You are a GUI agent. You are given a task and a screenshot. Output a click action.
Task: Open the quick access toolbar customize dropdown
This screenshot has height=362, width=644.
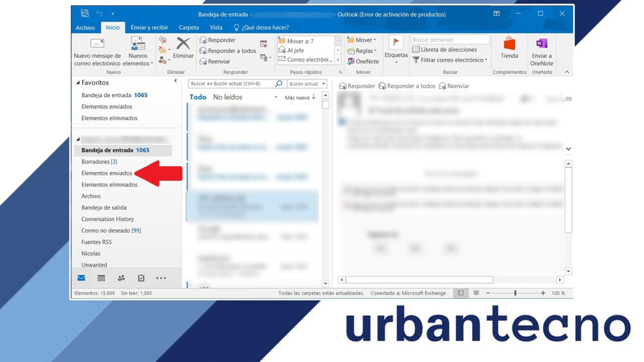pyautogui.click(x=113, y=14)
